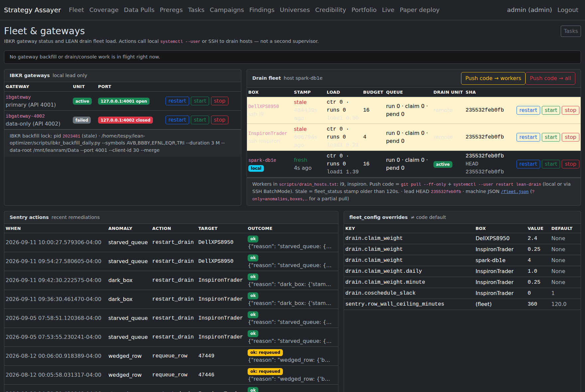The width and height of the screenshot is (585, 392).
Task: Click the no gateway backfill status banner
Action: [292, 57]
